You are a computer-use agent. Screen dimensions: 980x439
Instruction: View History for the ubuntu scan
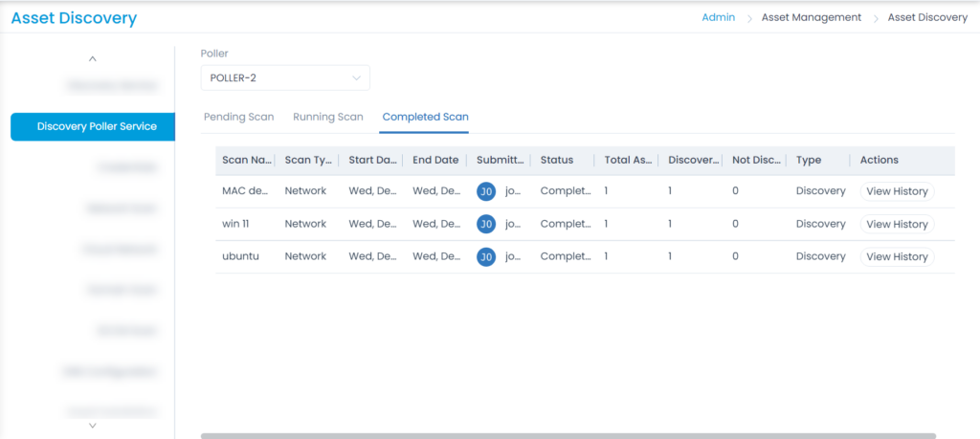(897, 256)
